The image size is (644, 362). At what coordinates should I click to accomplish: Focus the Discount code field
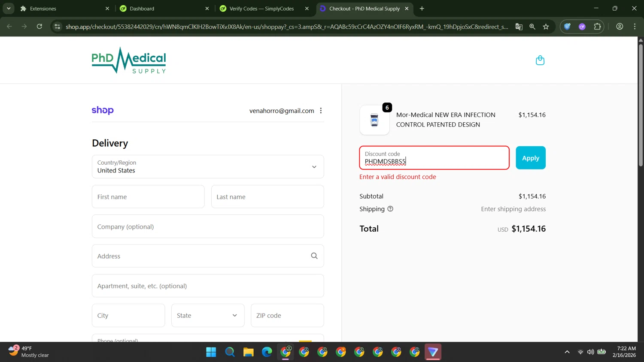pos(434,158)
